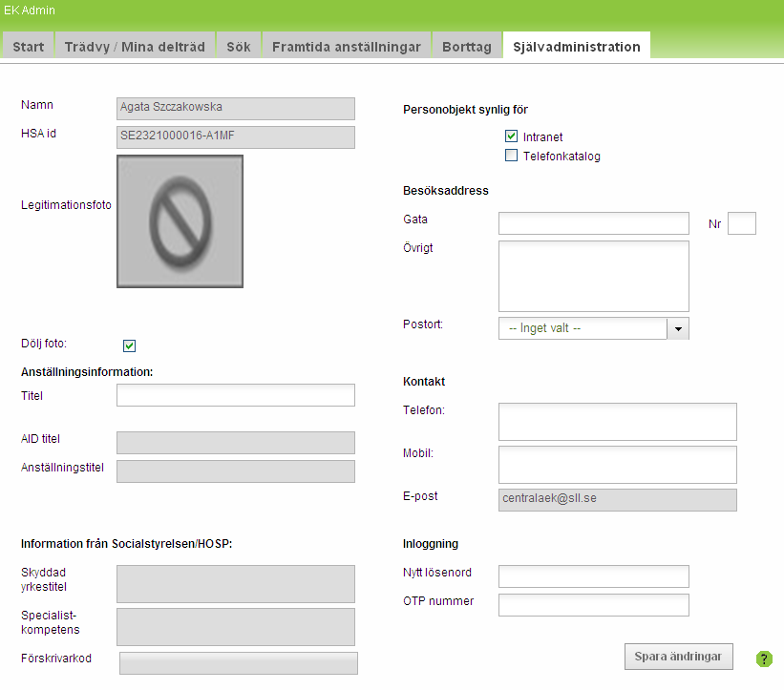The image size is (784, 690).
Task: Toggle the Dölj foto checkbox
Action: (x=129, y=345)
